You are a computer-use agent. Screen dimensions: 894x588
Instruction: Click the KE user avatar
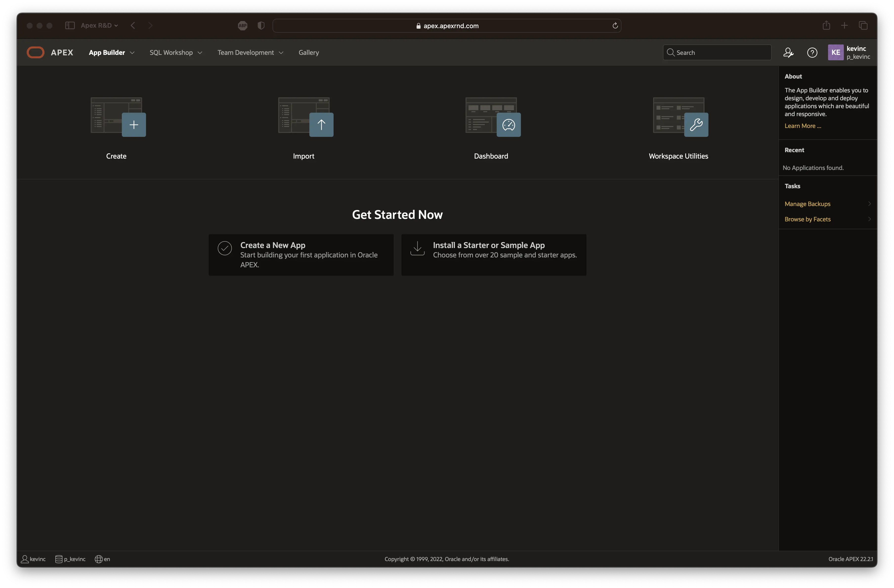pos(835,52)
